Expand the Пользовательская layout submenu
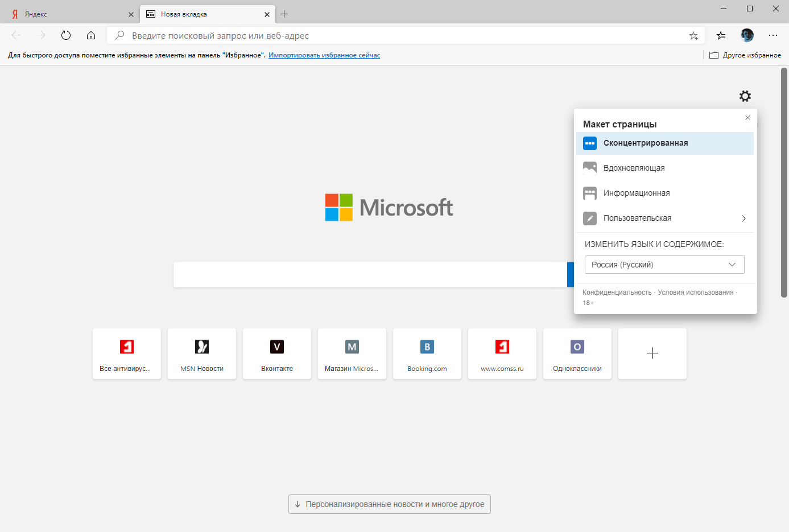The width and height of the screenshot is (789, 532). 665,218
